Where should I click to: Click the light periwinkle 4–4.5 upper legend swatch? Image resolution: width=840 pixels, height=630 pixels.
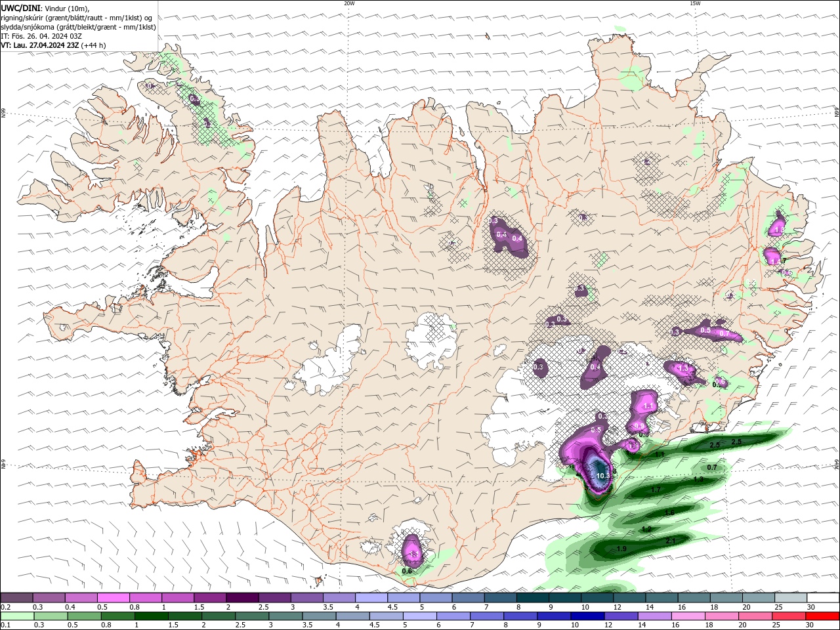pyautogui.click(x=371, y=598)
